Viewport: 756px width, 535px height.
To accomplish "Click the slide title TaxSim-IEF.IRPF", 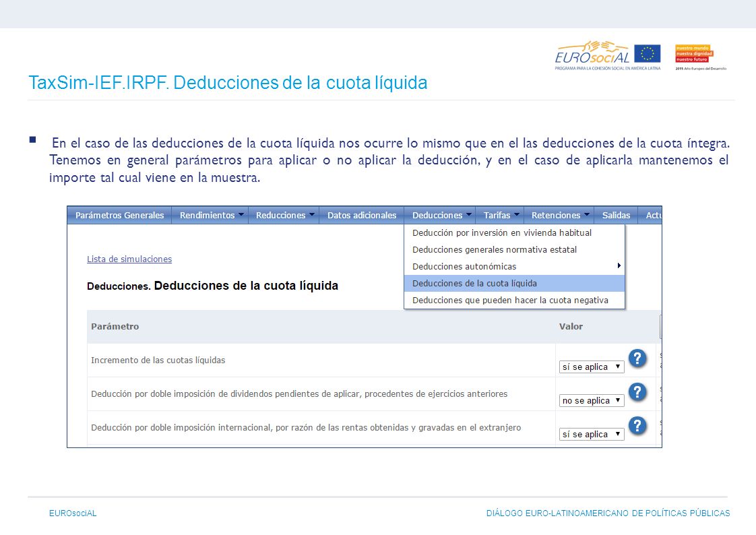I will coord(228,82).
